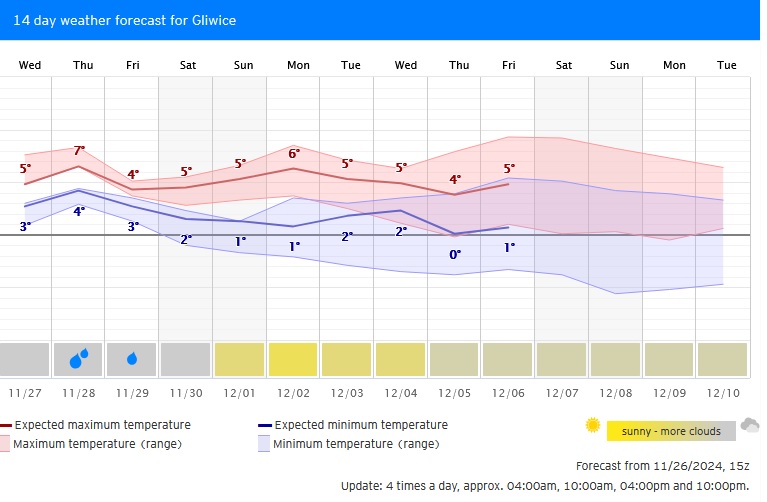This screenshot has height=502, width=767.
Task: Click the first 'Wed' day header
Action: [30, 65]
